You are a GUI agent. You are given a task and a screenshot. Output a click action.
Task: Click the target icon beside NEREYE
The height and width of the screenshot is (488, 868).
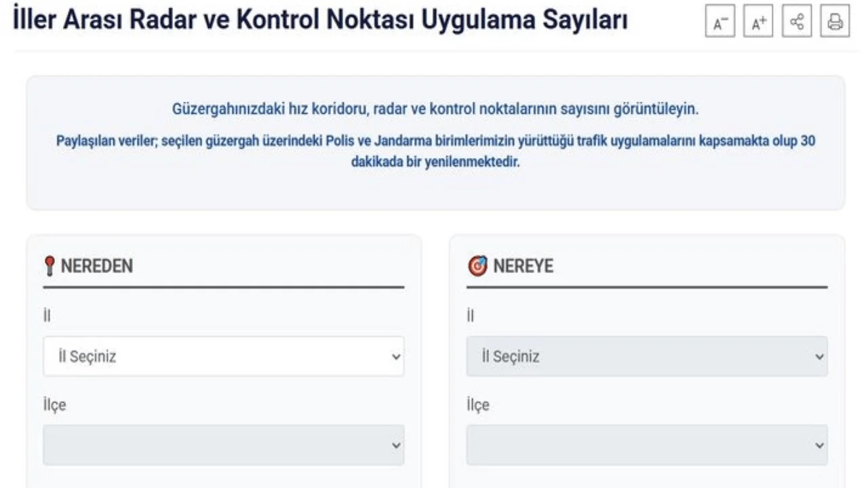477,266
